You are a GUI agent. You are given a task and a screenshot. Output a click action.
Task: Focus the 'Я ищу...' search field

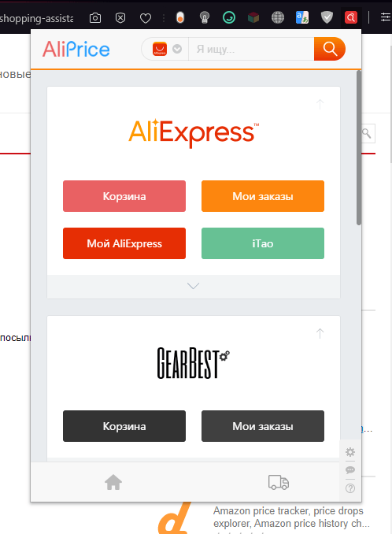[x=251, y=49]
